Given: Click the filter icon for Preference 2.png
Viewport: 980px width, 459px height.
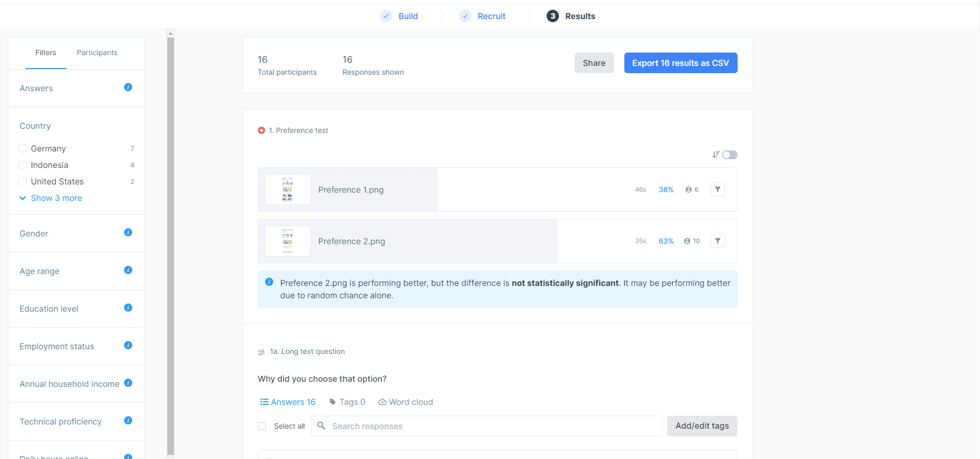Looking at the screenshot, I should tap(717, 241).
